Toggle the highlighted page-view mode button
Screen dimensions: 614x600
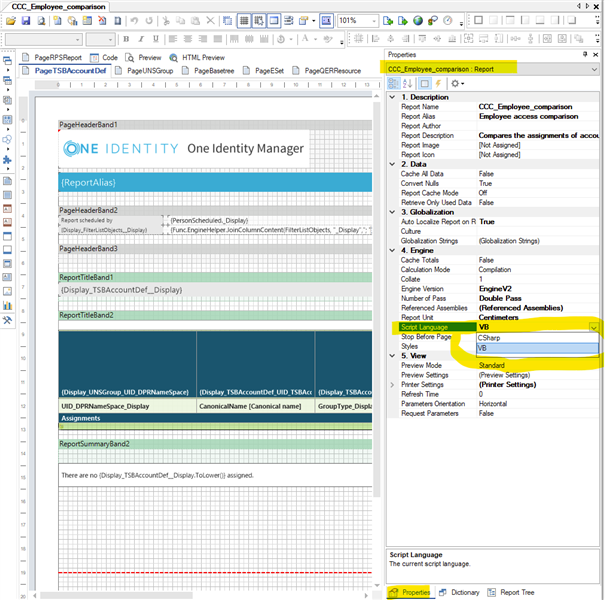click(x=326, y=21)
